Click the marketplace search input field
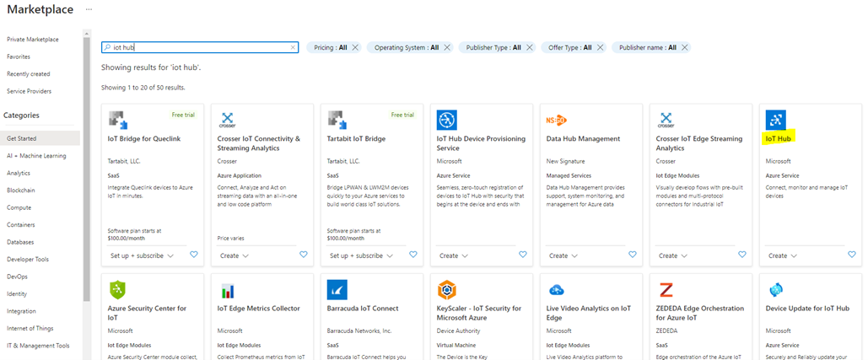The width and height of the screenshot is (868, 360). [x=200, y=47]
